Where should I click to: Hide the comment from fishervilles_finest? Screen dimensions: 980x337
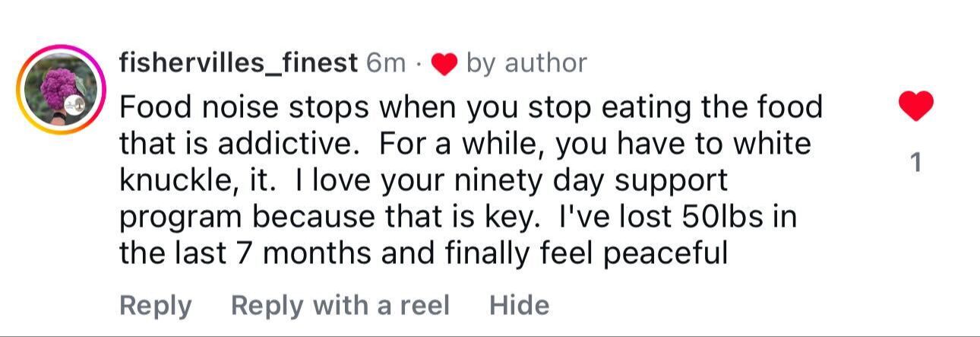point(519,305)
